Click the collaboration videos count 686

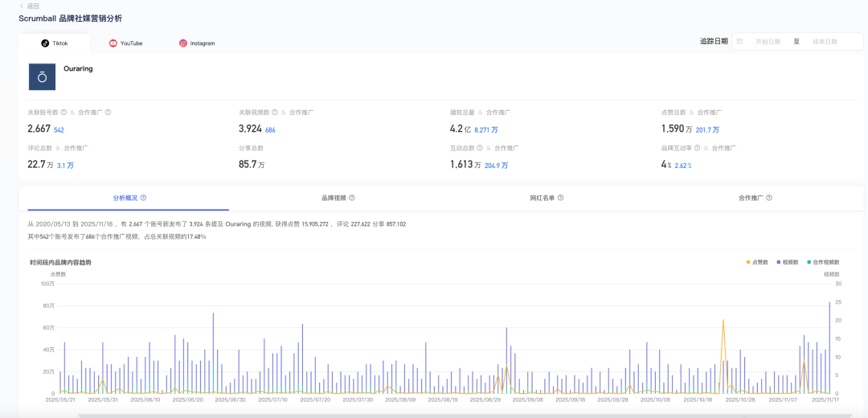point(270,130)
